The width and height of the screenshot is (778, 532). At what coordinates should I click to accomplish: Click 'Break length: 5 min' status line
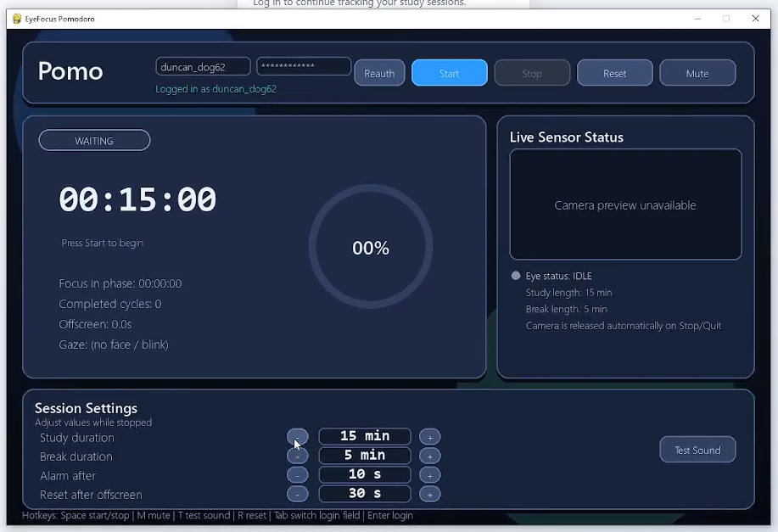point(567,309)
